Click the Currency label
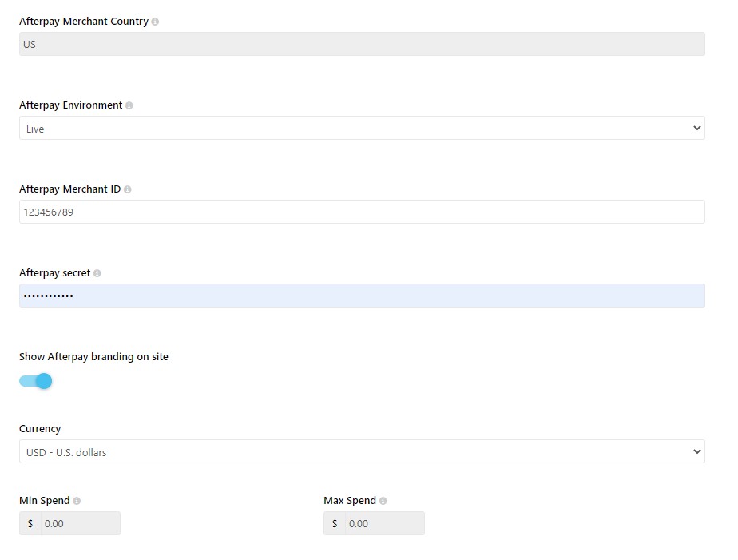 40,429
